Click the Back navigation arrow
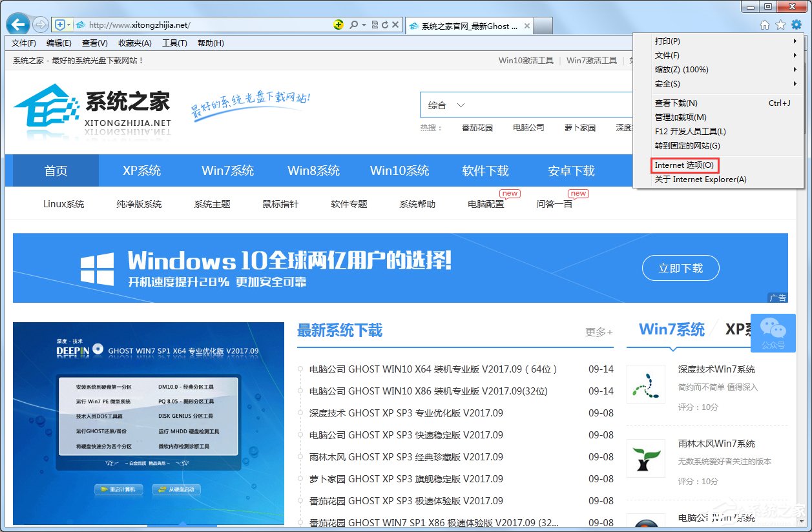812x532 pixels. point(17,24)
